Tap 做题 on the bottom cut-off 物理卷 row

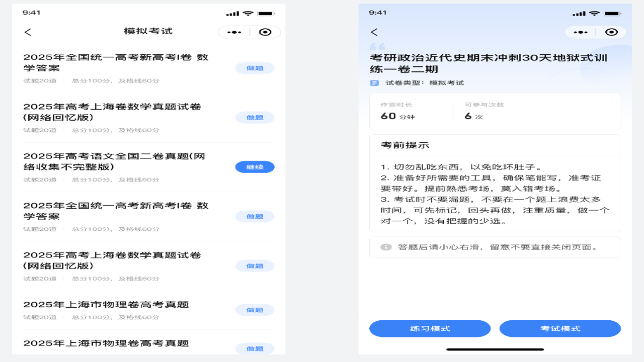tap(255, 348)
